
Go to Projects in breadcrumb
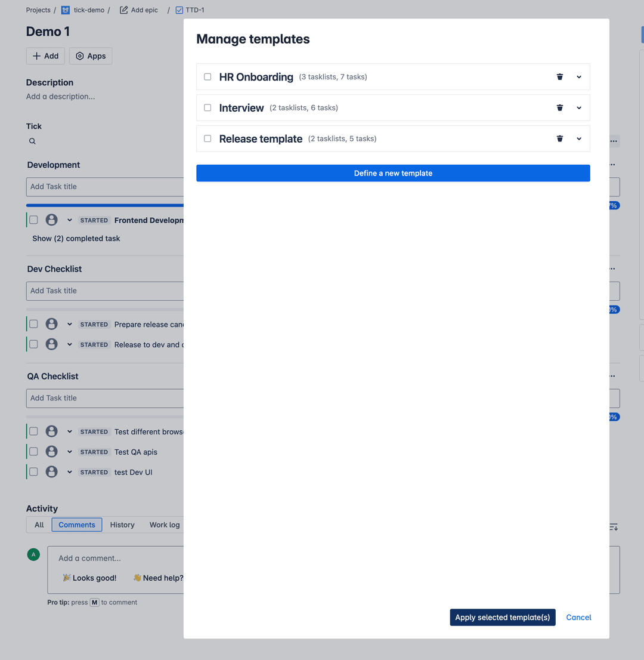coord(38,10)
